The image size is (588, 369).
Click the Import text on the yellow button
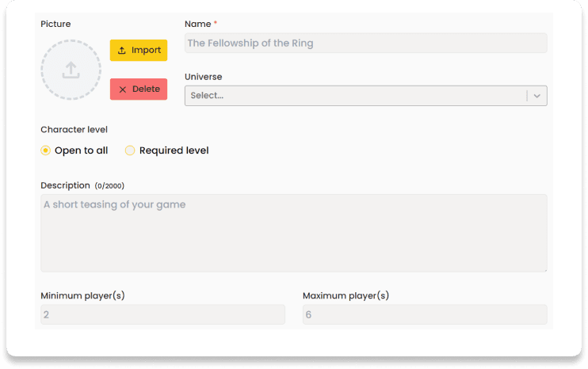coord(146,50)
